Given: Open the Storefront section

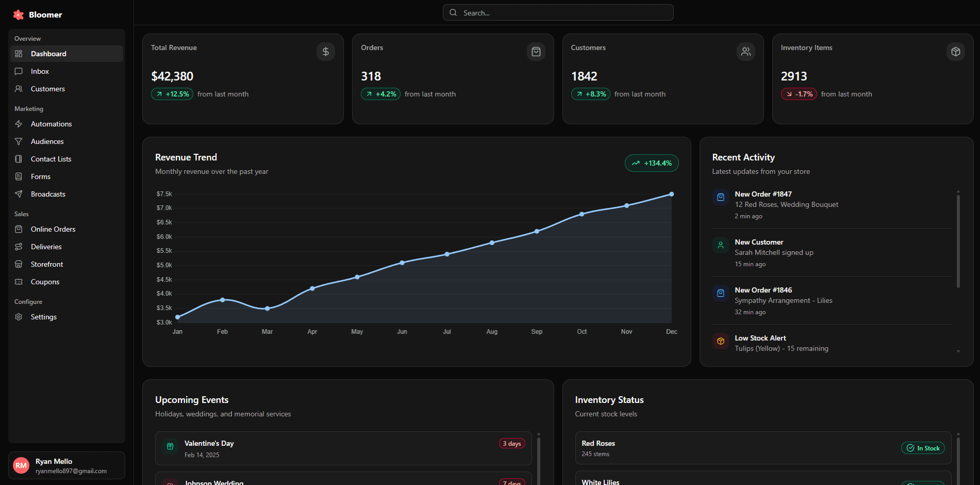Looking at the screenshot, I should pos(46,264).
